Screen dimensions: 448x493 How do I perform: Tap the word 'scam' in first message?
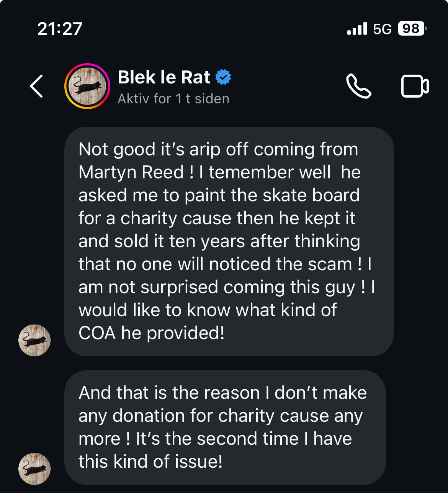tap(330, 264)
